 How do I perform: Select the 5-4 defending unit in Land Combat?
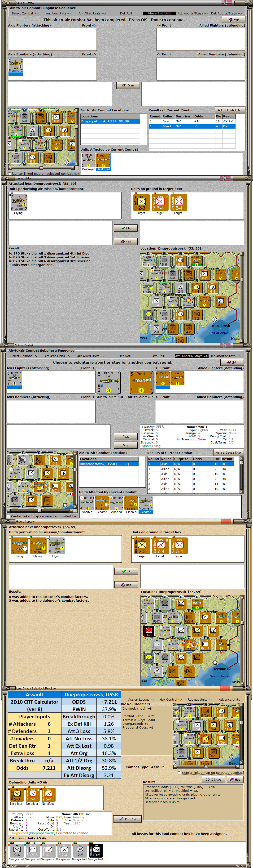(x=48, y=795)
